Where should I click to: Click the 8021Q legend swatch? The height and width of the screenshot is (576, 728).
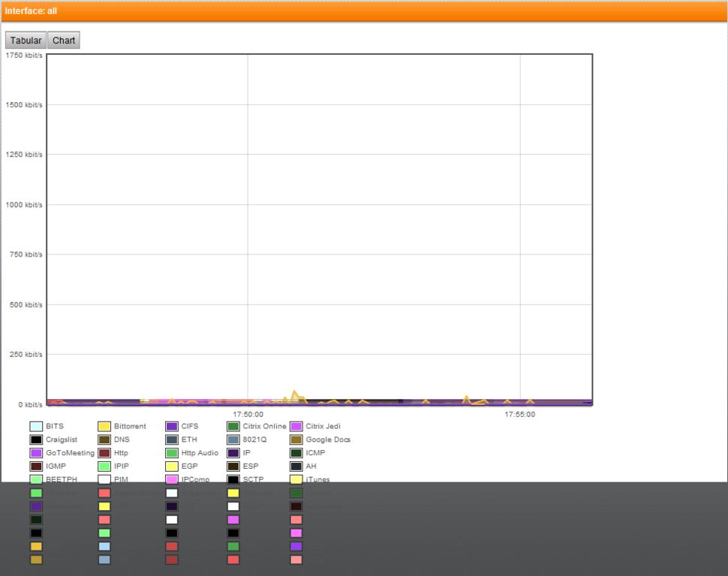pos(233,440)
